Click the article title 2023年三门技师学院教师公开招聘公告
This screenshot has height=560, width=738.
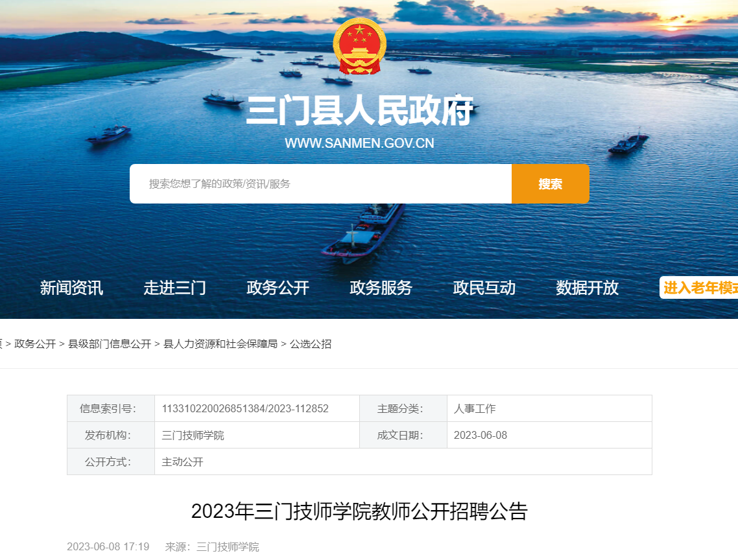pyautogui.click(x=359, y=511)
